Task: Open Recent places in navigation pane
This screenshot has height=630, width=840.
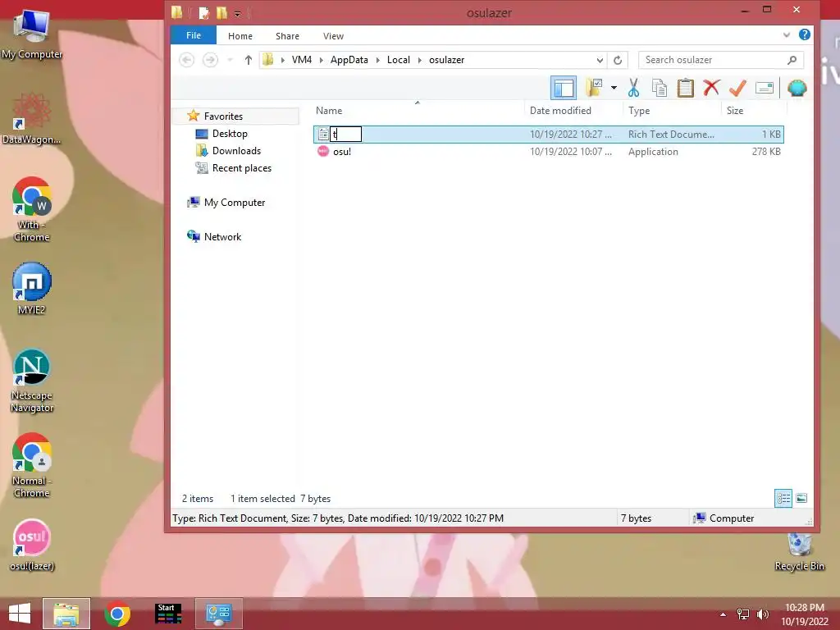Action: coord(242,167)
